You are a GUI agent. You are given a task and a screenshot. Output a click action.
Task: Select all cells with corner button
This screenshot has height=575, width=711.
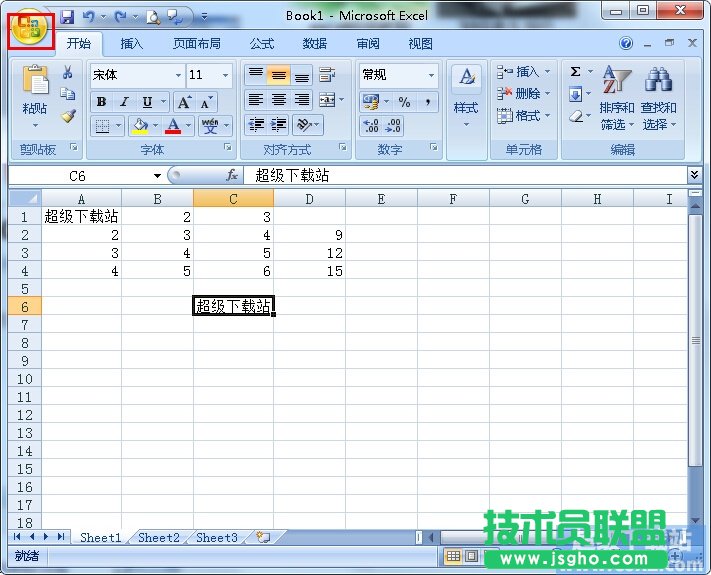click(25, 198)
